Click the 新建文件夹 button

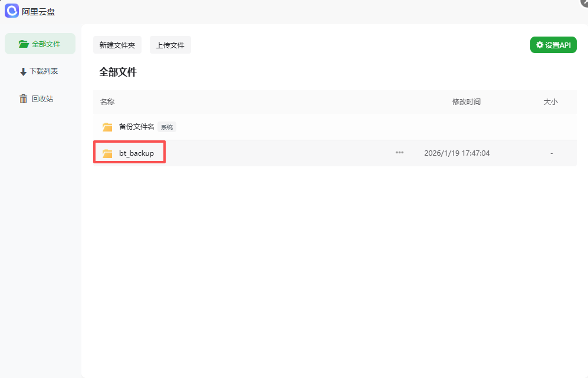117,44
